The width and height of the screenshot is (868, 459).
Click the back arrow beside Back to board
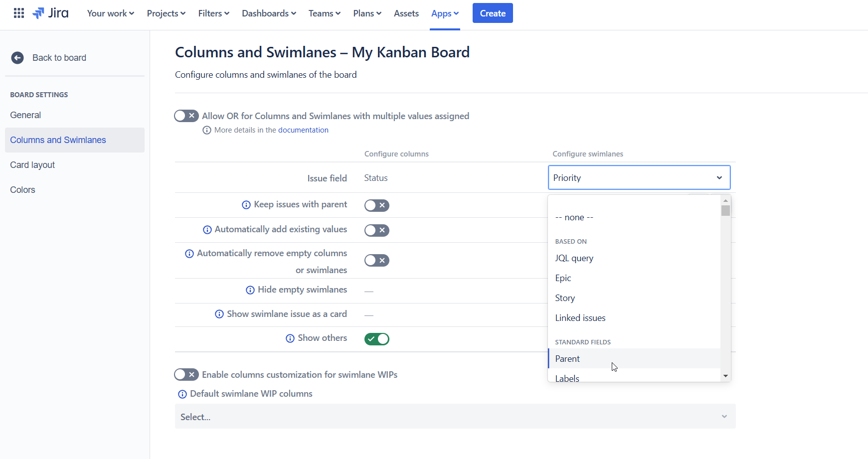point(17,58)
